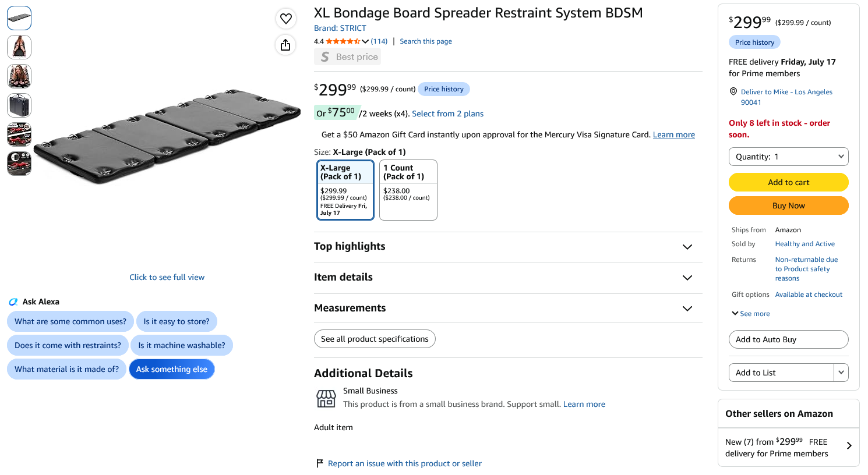The width and height of the screenshot is (868, 475).
Task: Expand the Item details section
Action: 508,278
